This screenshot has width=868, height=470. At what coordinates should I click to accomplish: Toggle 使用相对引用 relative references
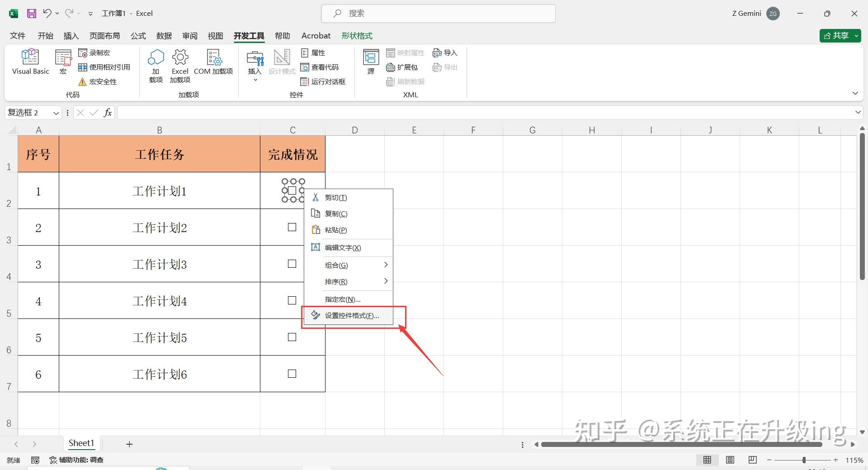coord(104,67)
